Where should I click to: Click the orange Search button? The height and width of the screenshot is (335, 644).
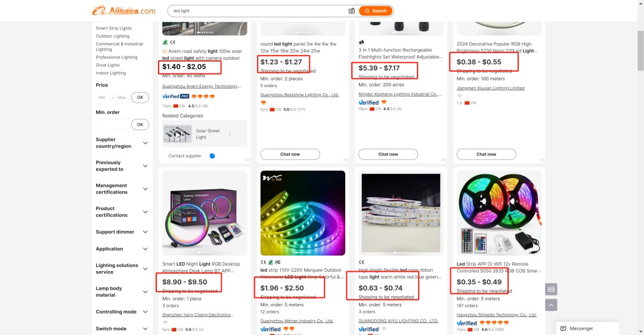point(376,11)
